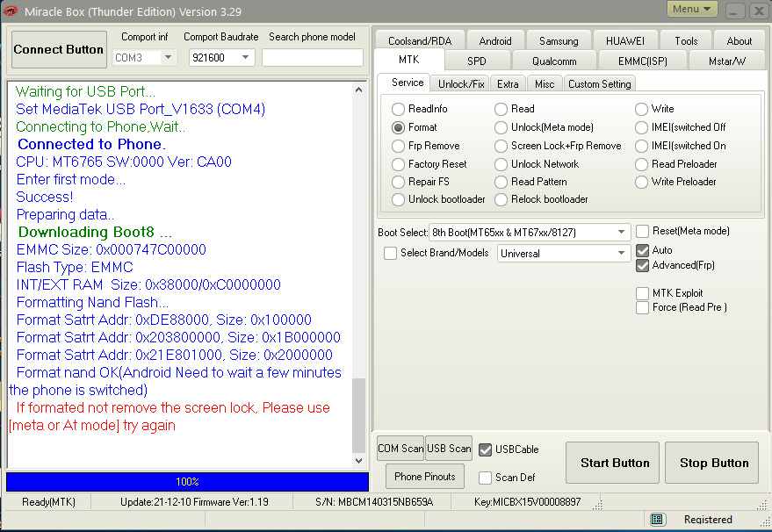Uncheck the USBCable checkbox
Screen dimensions: 772x532
tap(485, 449)
